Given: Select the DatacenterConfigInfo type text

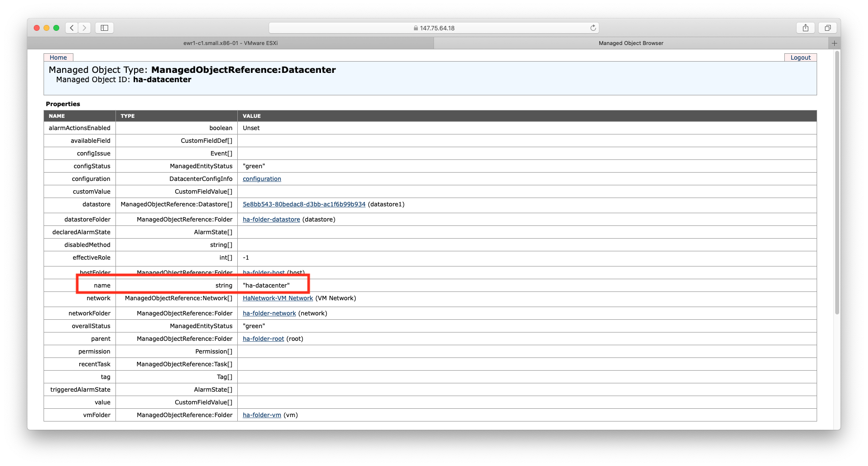Looking at the screenshot, I should (201, 179).
